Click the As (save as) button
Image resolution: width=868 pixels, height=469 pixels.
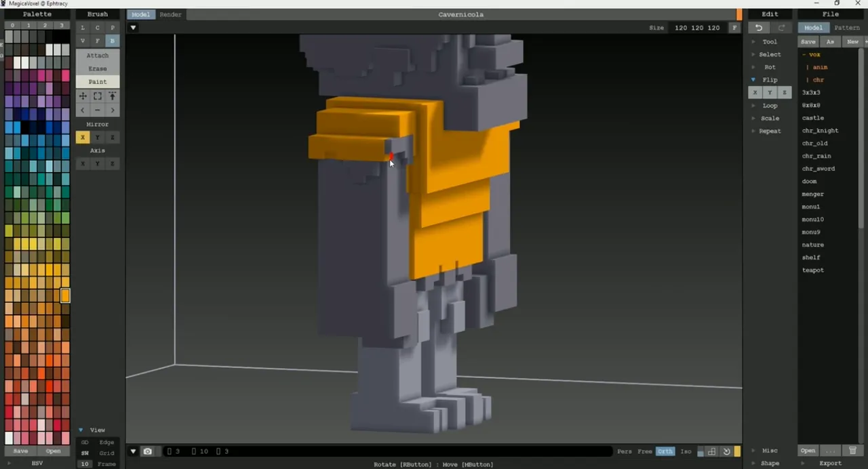point(830,41)
